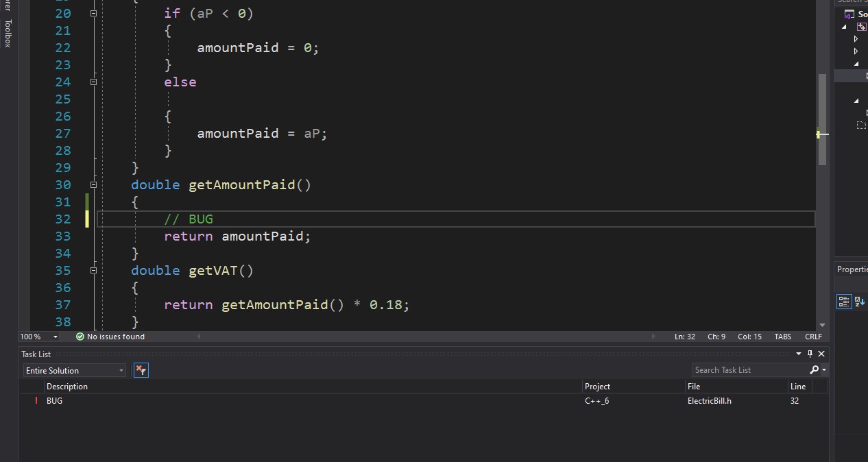Viewport: 868px width, 462px height.
Task: Select the BUG task description cell
Action: 54,401
